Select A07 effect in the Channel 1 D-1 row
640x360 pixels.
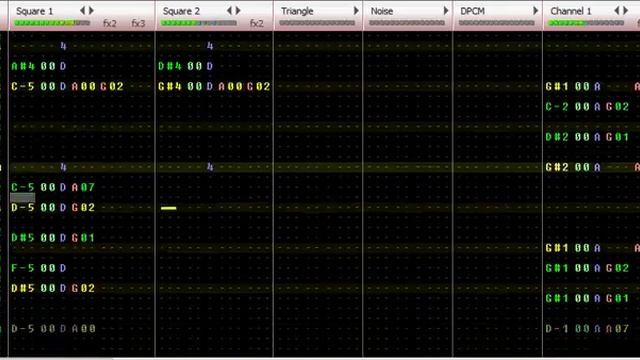tap(617, 329)
